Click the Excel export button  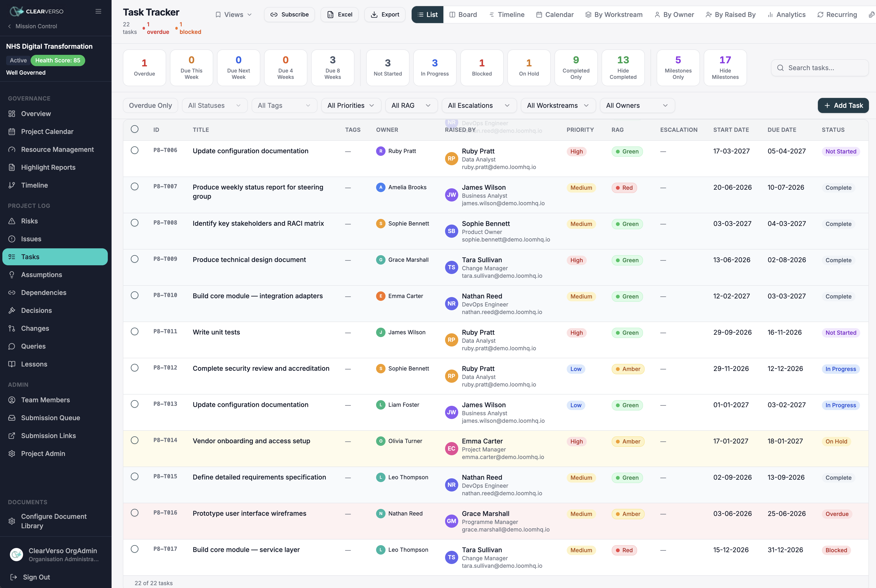point(340,15)
